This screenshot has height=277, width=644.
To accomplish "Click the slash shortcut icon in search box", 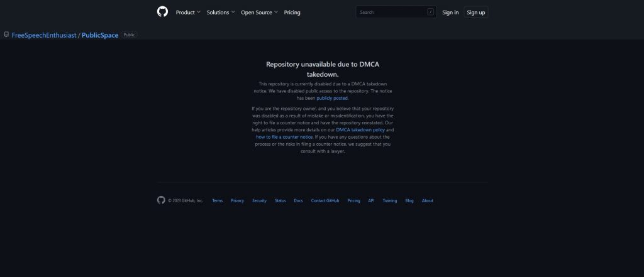I will tap(430, 12).
